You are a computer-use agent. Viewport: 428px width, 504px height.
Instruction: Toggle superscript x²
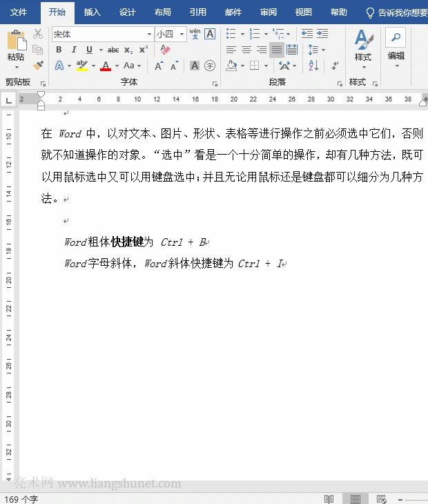(144, 50)
